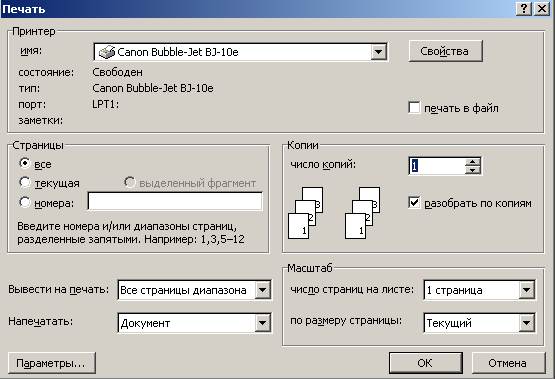Select the 'текущая' page radio button

click(x=25, y=182)
